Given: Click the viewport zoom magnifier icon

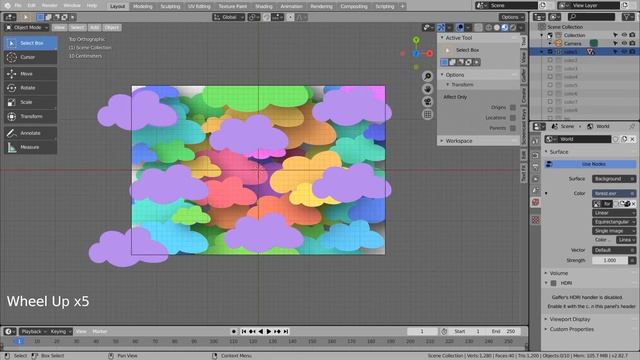Looking at the screenshot, I should tap(427, 76).
